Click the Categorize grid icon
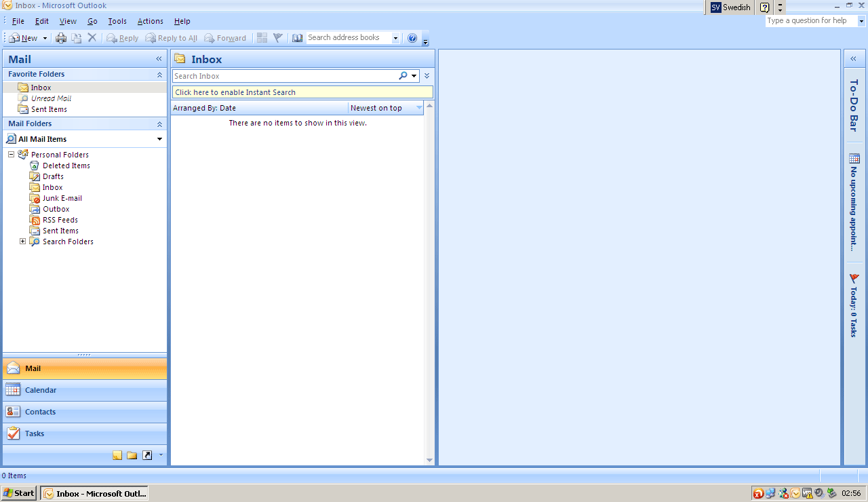This screenshot has height=502, width=868. click(262, 38)
